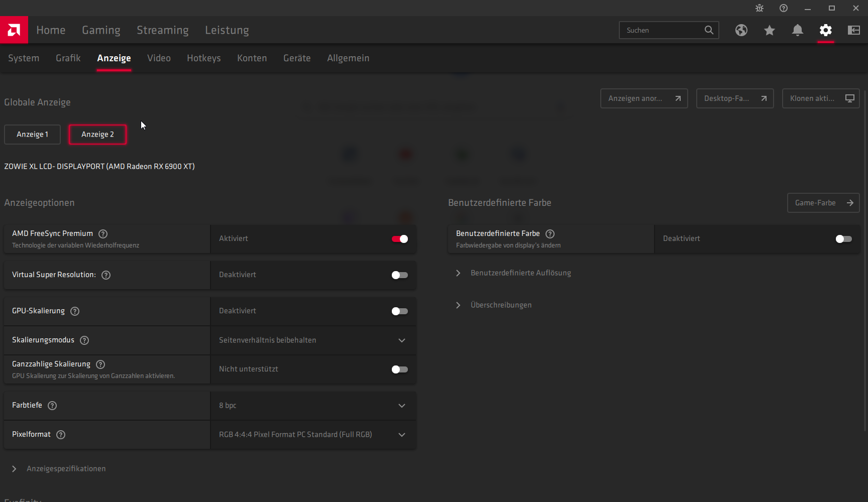Image resolution: width=868 pixels, height=502 pixels.
Task: Switch to the Video settings tab
Action: pos(159,58)
